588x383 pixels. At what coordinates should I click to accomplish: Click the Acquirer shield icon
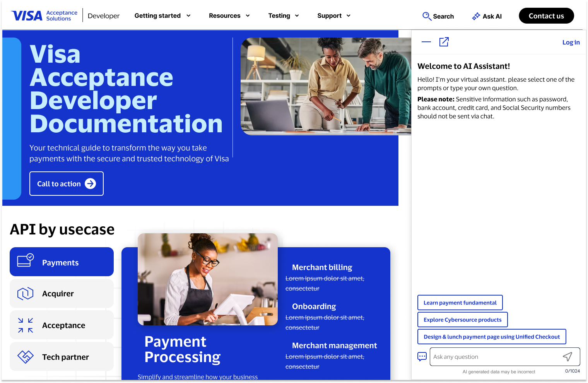(x=26, y=294)
